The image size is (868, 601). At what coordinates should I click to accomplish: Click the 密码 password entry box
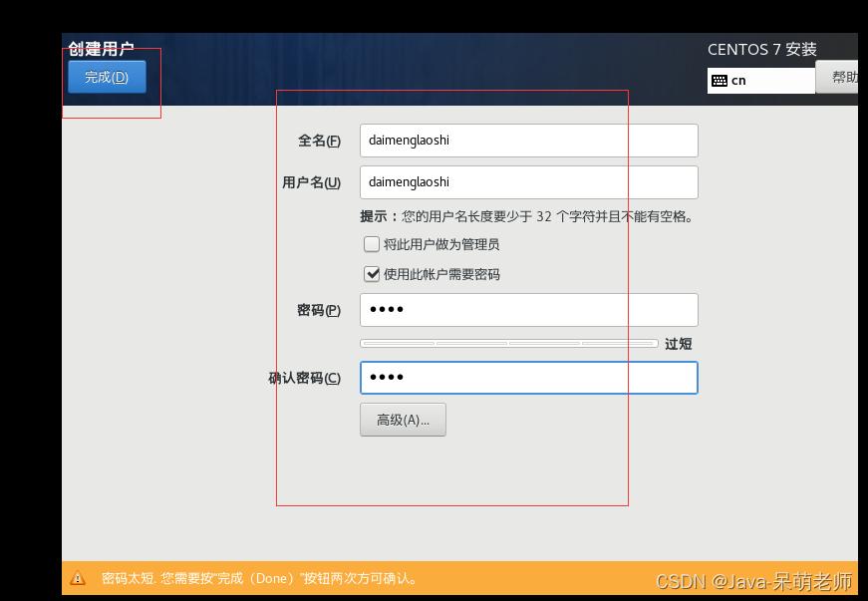click(x=528, y=310)
